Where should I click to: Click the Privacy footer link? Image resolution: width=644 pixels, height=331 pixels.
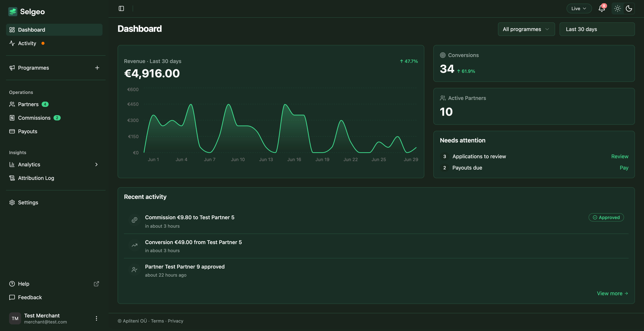[175, 321]
